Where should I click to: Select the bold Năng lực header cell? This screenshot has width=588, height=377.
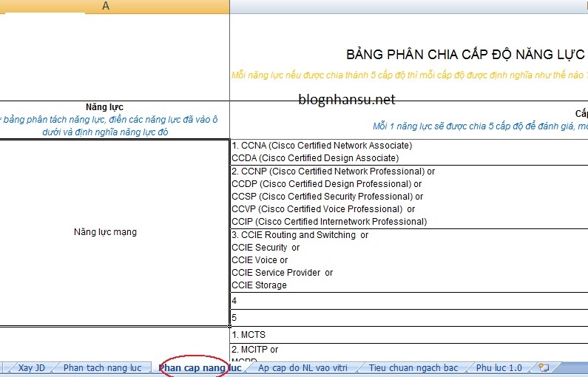click(105, 107)
